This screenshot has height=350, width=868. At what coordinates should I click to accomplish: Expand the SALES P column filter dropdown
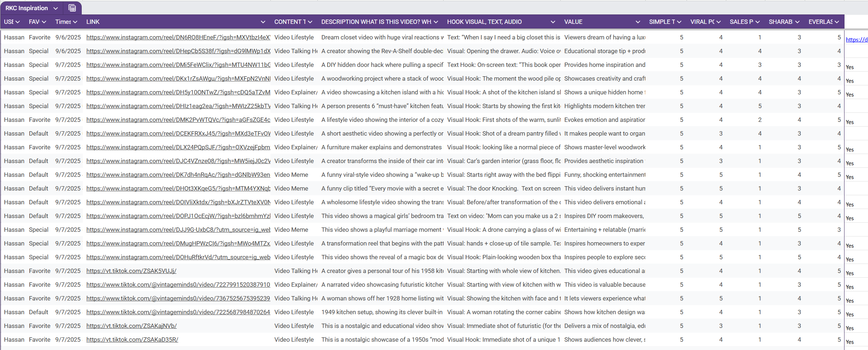tap(758, 22)
